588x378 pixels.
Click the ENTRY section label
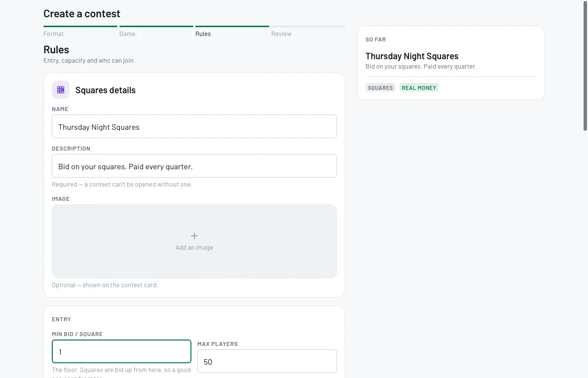(61, 319)
